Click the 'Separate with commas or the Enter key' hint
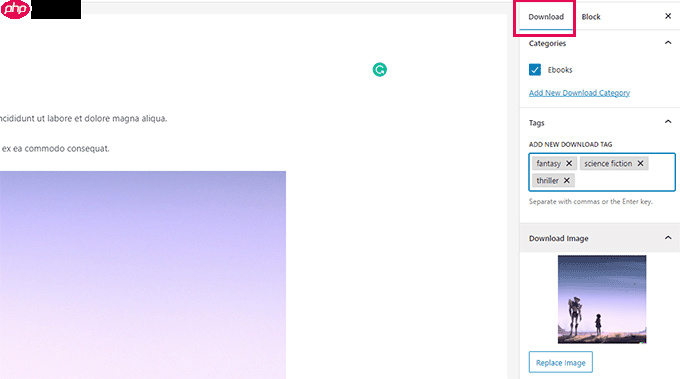The height and width of the screenshot is (379, 680). [591, 202]
